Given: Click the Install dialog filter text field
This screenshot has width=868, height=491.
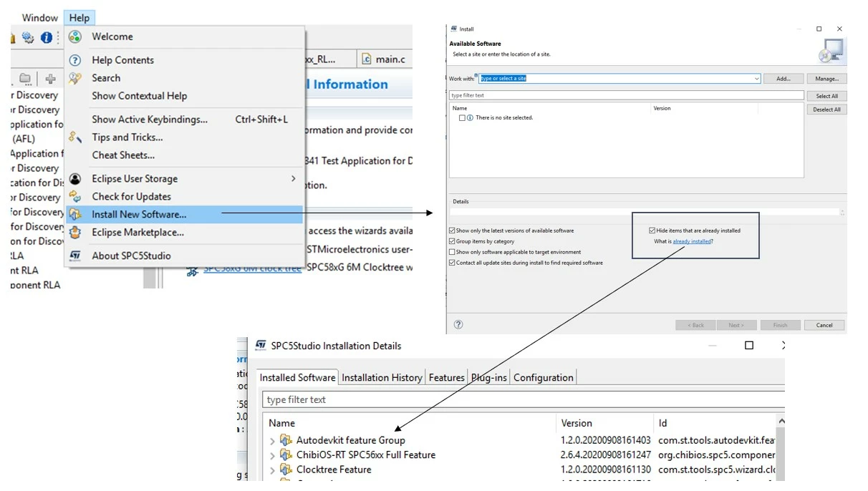Looking at the screenshot, I should click(x=627, y=95).
